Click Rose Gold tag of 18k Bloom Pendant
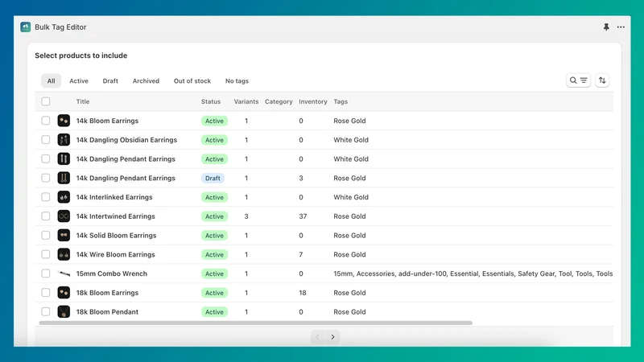This screenshot has width=644, height=362. point(349,312)
